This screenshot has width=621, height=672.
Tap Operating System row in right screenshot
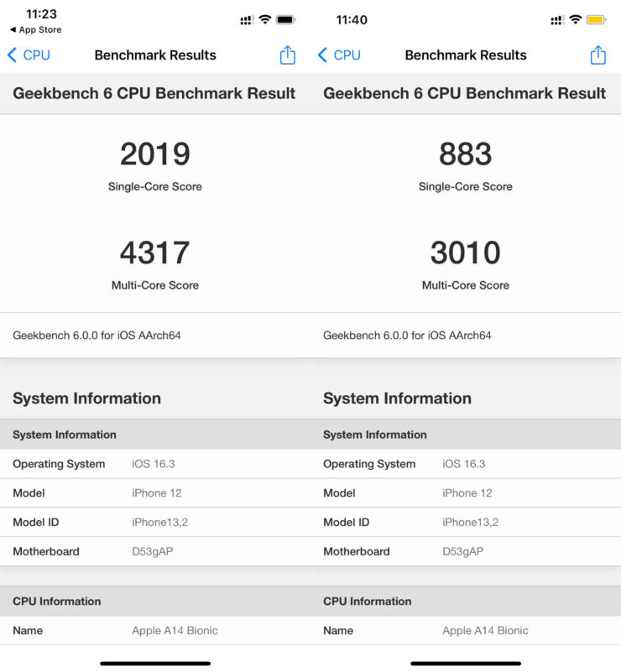point(466,464)
